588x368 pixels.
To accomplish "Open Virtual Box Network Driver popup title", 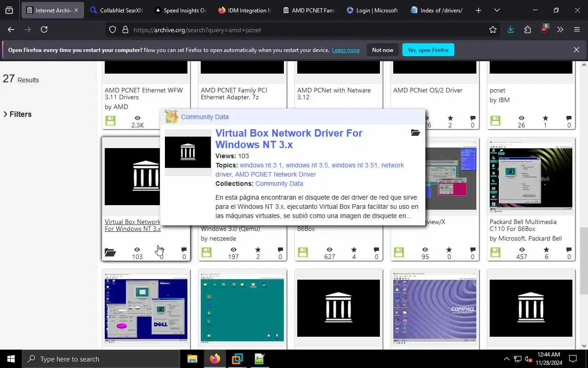I will [289, 138].
